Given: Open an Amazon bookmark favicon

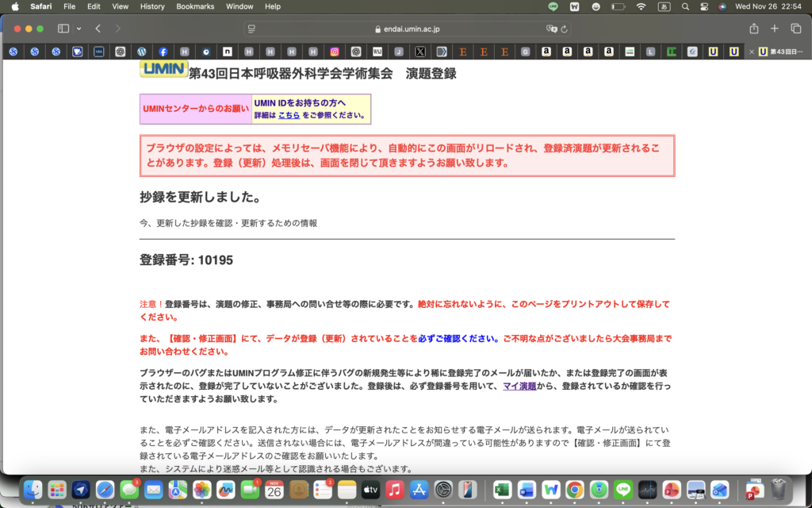Looking at the screenshot, I should pyautogui.click(x=546, y=52).
